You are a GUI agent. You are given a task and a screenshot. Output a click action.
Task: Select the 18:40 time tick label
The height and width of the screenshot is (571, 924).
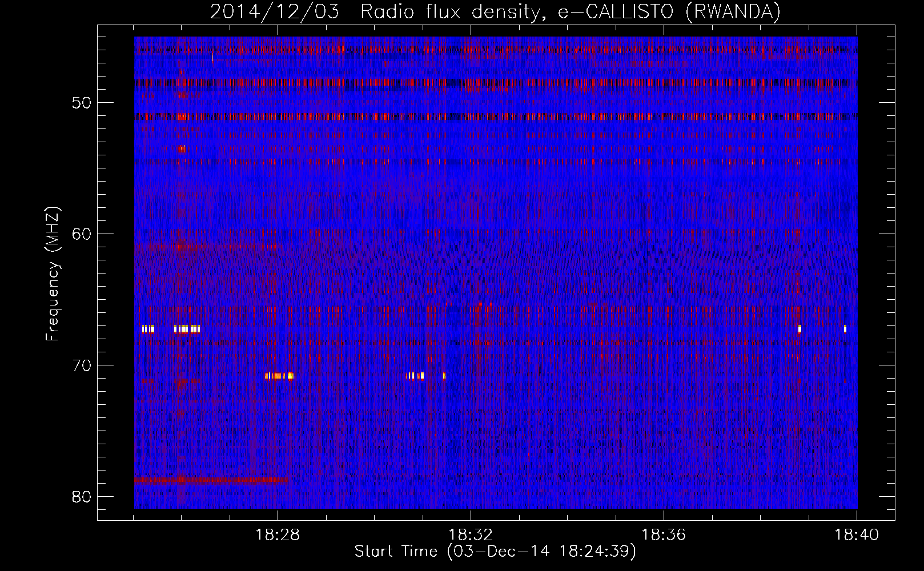(857, 535)
